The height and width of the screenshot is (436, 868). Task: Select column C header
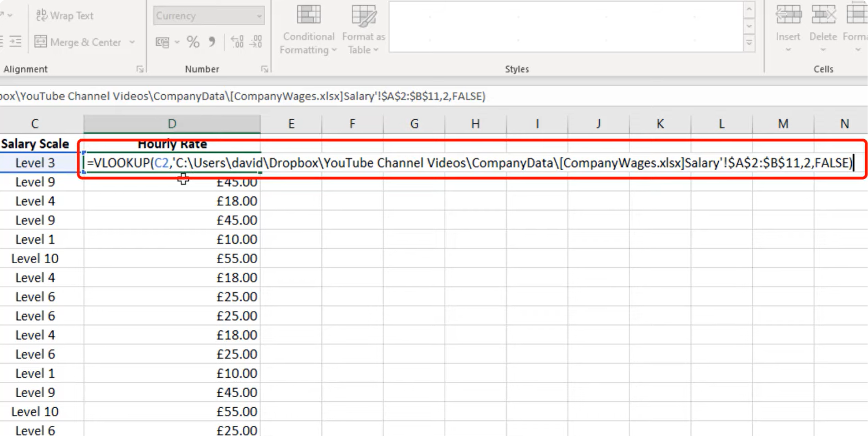[x=35, y=124]
